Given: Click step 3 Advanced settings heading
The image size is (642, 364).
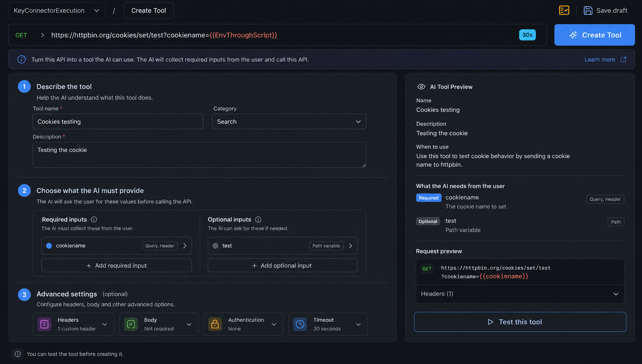Looking at the screenshot, I should coord(67,294).
